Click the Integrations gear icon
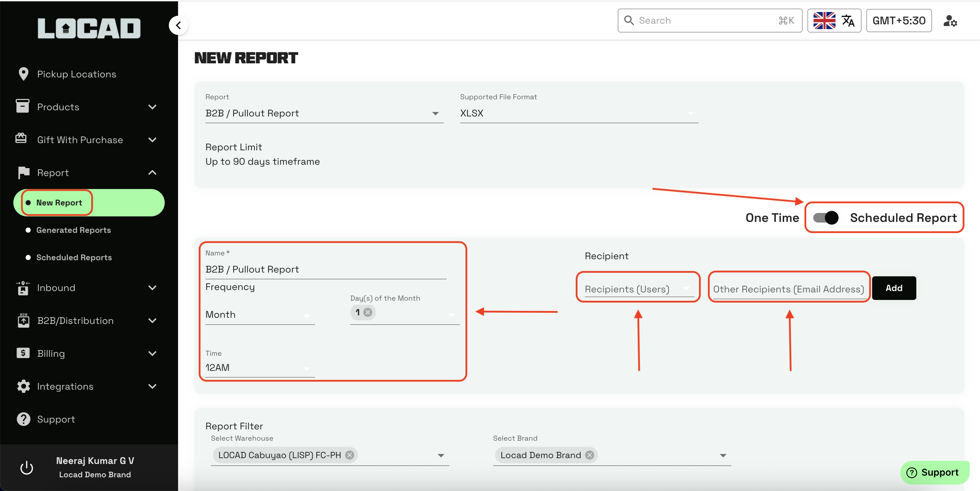Image resolution: width=980 pixels, height=491 pixels. (x=23, y=387)
